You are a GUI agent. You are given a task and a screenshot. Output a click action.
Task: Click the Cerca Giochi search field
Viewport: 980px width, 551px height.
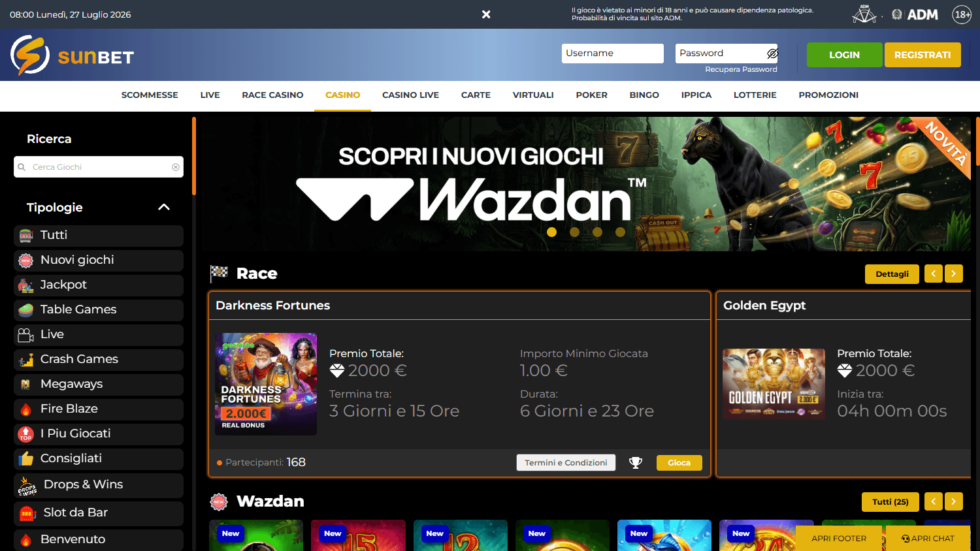99,167
